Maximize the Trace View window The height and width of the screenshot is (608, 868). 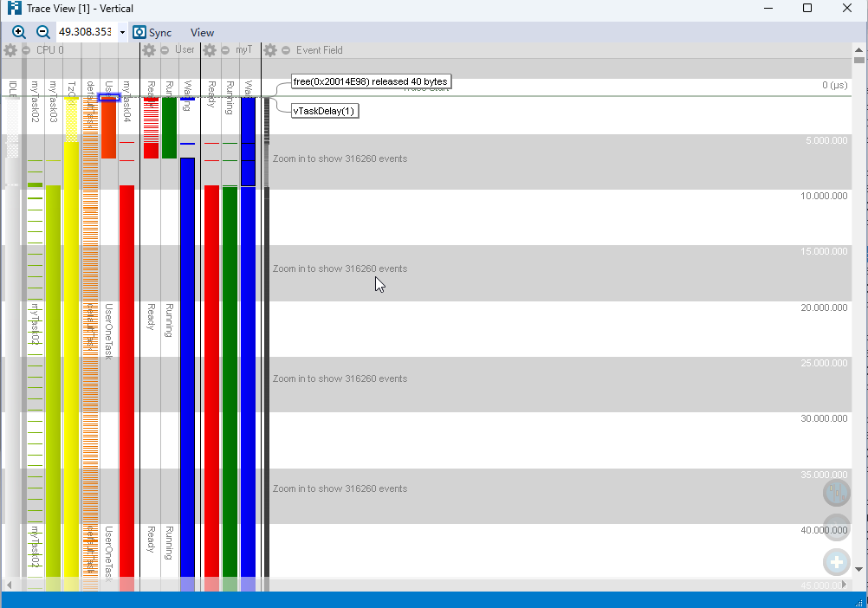807,9
